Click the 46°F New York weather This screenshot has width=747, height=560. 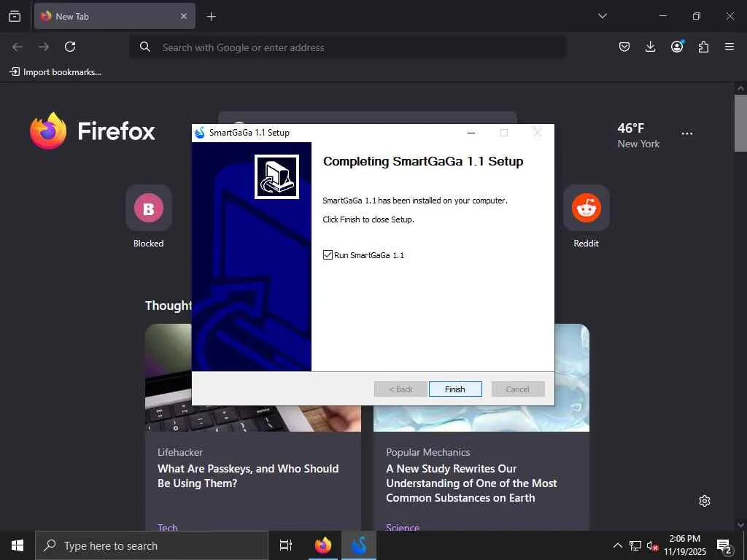click(638, 136)
